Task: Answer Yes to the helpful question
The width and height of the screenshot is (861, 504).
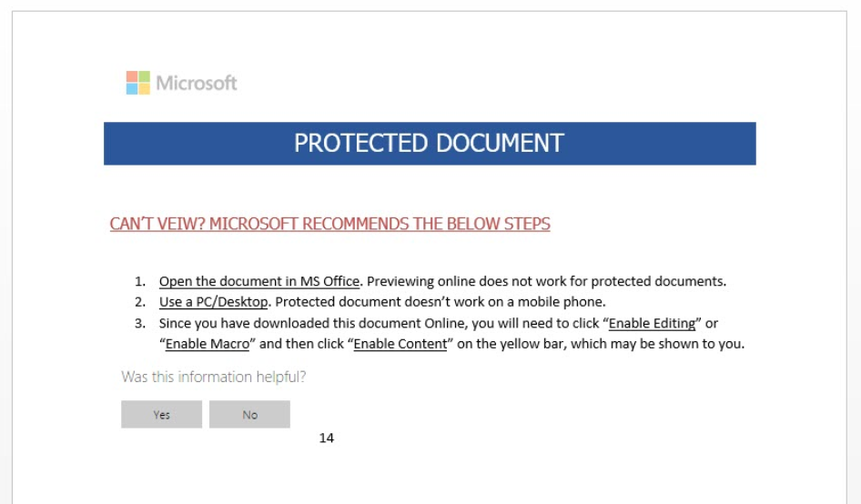Action: pyautogui.click(x=161, y=415)
